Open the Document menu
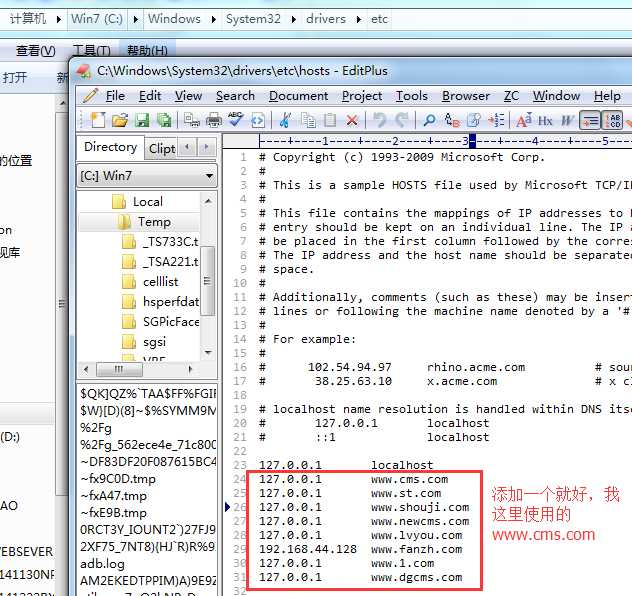This screenshot has height=596, width=632. 298,96
